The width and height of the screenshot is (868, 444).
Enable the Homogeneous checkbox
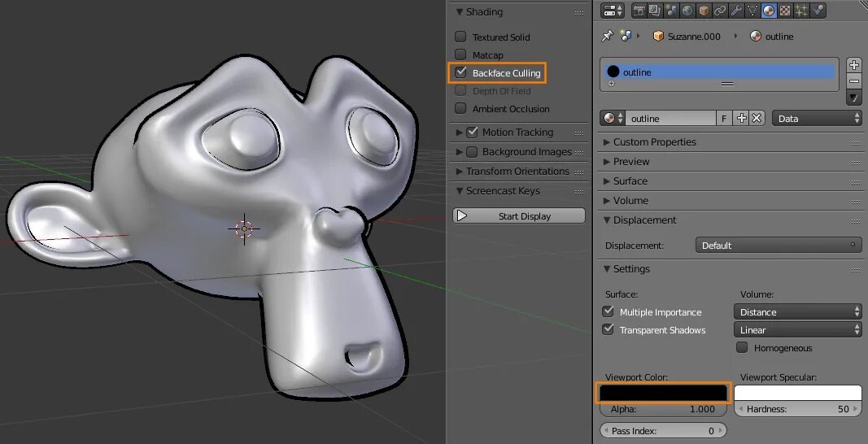pyautogui.click(x=743, y=348)
